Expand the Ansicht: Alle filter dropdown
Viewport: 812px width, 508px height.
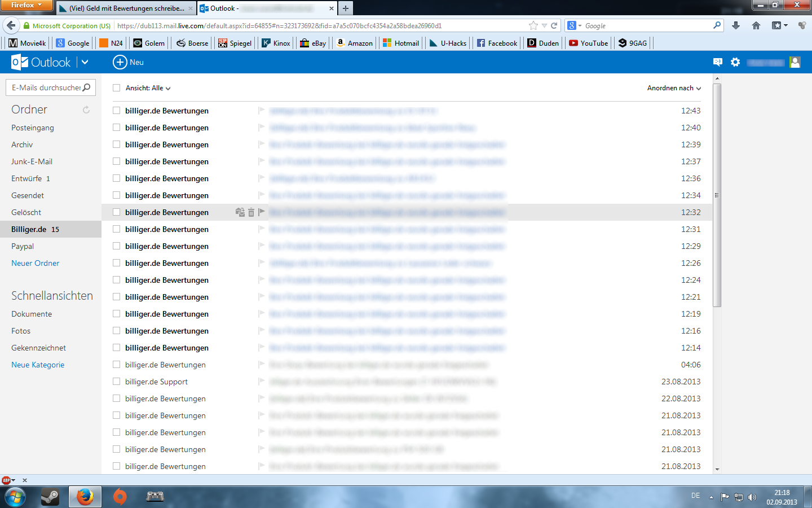click(x=148, y=88)
